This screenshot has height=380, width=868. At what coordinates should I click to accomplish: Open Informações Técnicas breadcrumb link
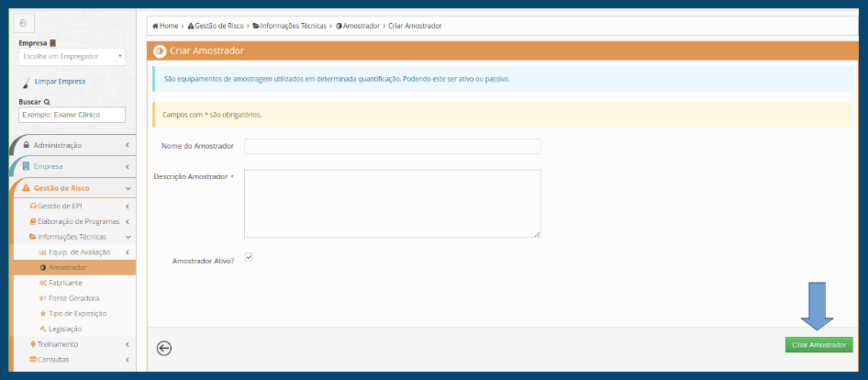point(294,26)
